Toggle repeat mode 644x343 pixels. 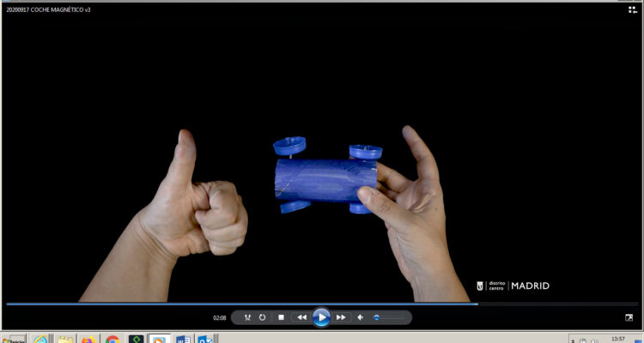coord(263,317)
